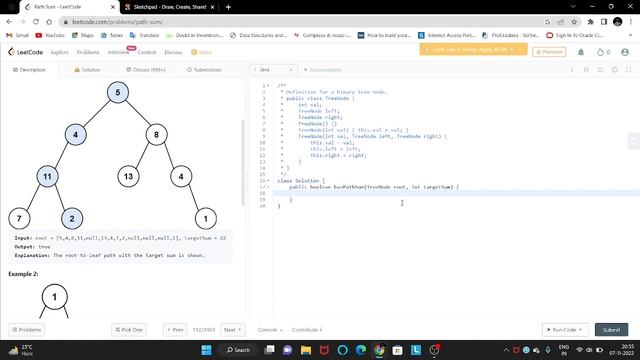Open the user profile avatar menu
The height and width of the screenshot is (360, 640).
[625, 52]
